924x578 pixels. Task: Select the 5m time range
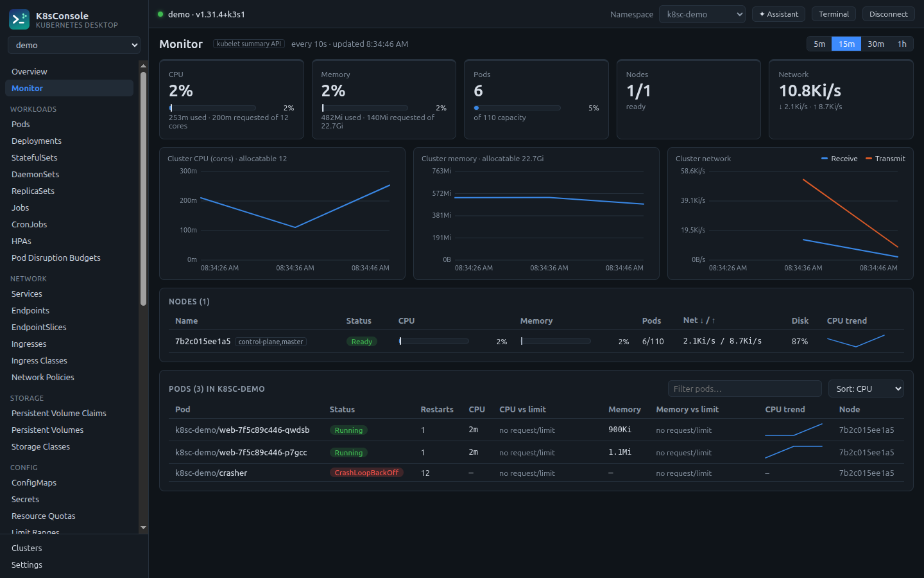tap(819, 44)
